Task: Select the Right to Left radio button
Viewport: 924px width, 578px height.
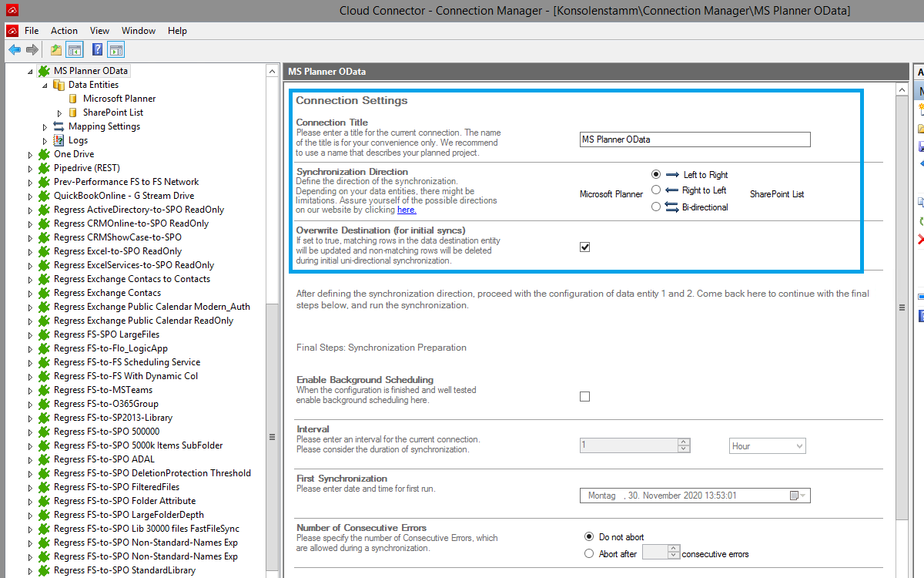Action: pos(656,190)
